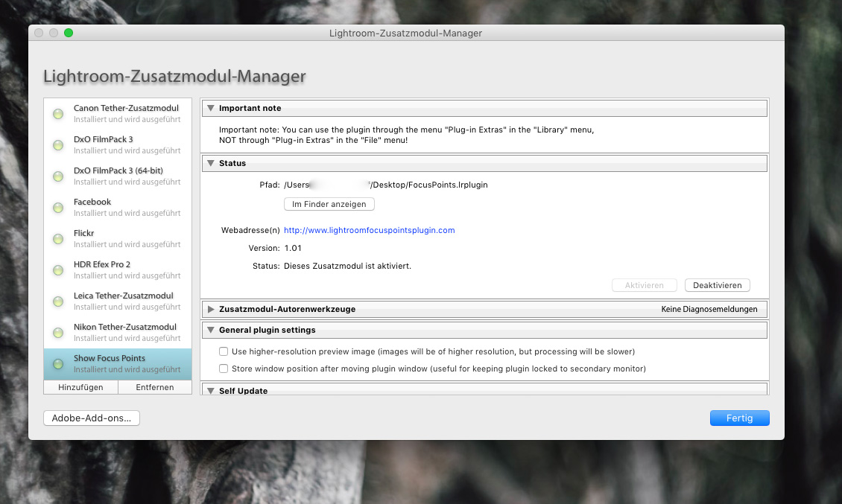
Task: Click DxO FilmPack 3 (64-bit) status icon
Action: click(58, 176)
